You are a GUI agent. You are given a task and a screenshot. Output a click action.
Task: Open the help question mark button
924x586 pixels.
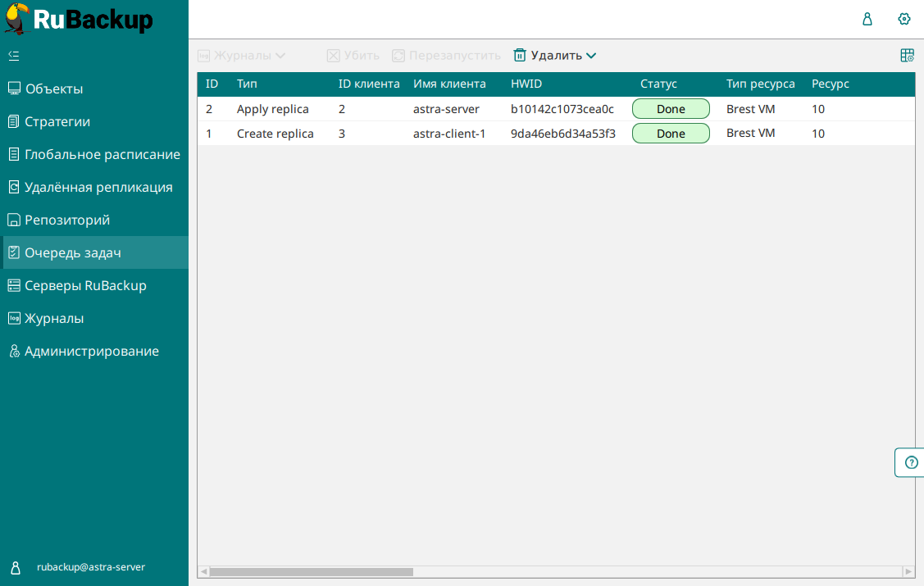(911, 462)
